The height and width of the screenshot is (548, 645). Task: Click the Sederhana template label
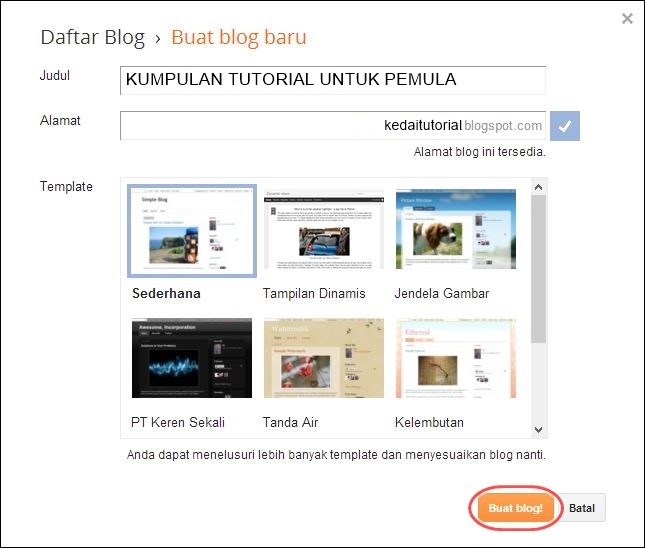click(x=166, y=293)
